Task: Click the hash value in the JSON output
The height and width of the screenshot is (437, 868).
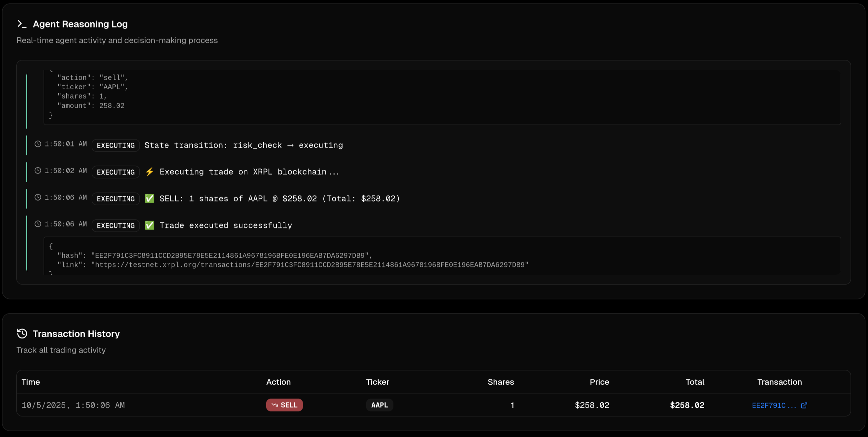Action: coord(231,255)
